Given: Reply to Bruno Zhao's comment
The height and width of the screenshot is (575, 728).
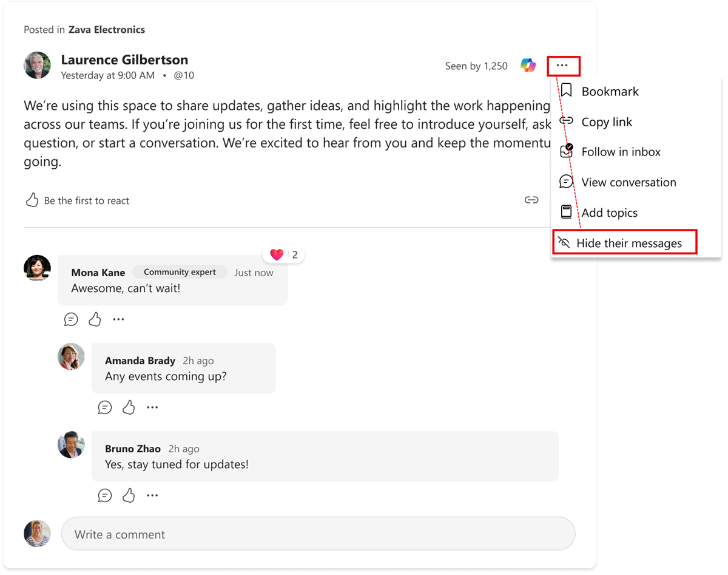Looking at the screenshot, I should point(104,495).
